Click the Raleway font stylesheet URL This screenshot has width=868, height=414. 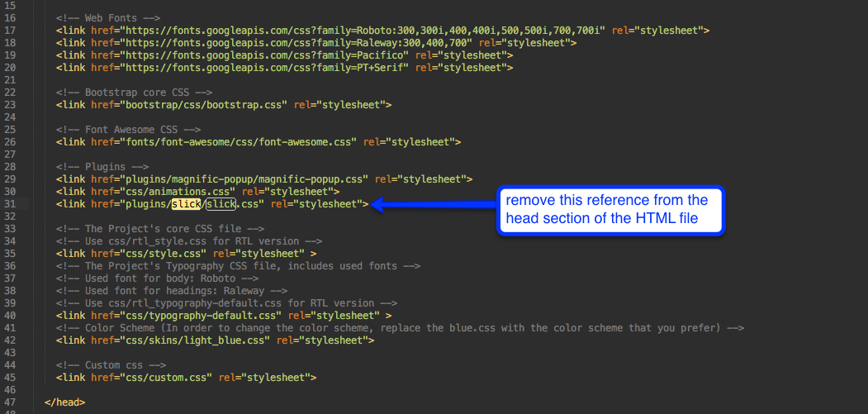[287, 43]
